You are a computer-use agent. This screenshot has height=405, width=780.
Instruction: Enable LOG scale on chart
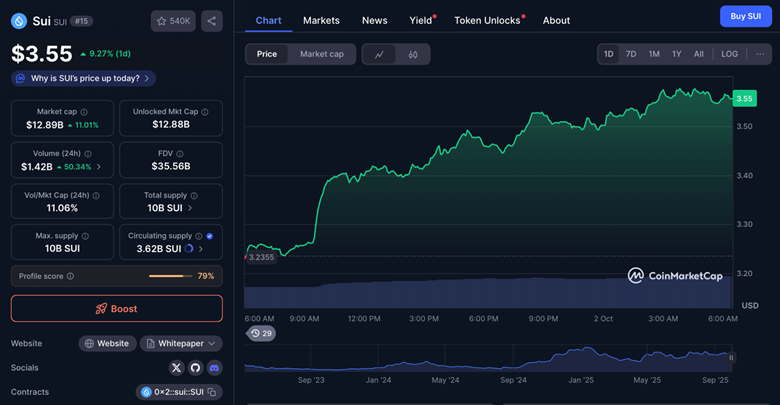730,54
